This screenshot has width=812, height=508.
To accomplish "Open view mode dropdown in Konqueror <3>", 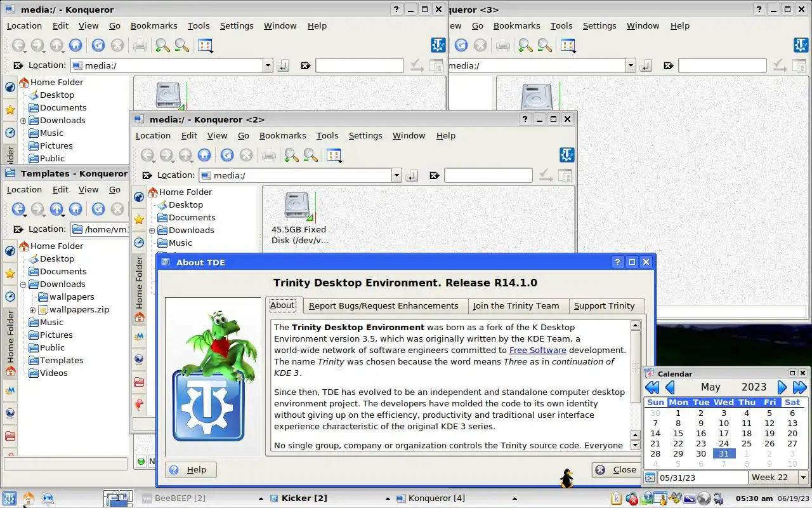I will 568,45.
